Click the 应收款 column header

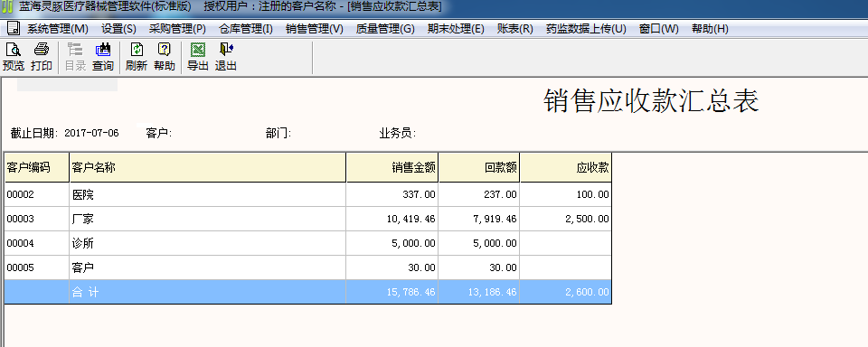click(566, 168)
